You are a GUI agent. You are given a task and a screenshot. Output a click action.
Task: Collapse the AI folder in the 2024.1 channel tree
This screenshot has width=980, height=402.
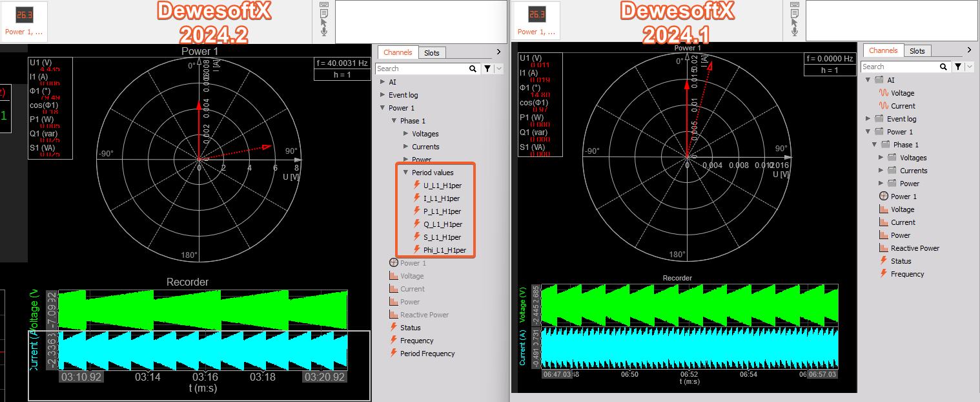[x=868, y=80]
